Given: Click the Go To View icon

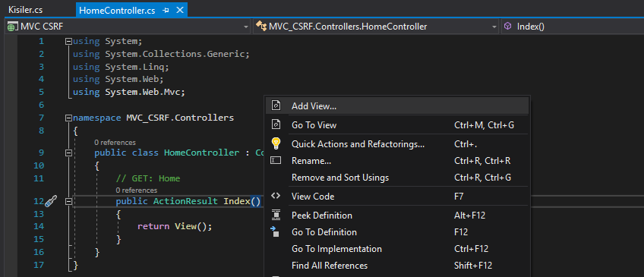Looking at the screenshot, I should [276, 124].
